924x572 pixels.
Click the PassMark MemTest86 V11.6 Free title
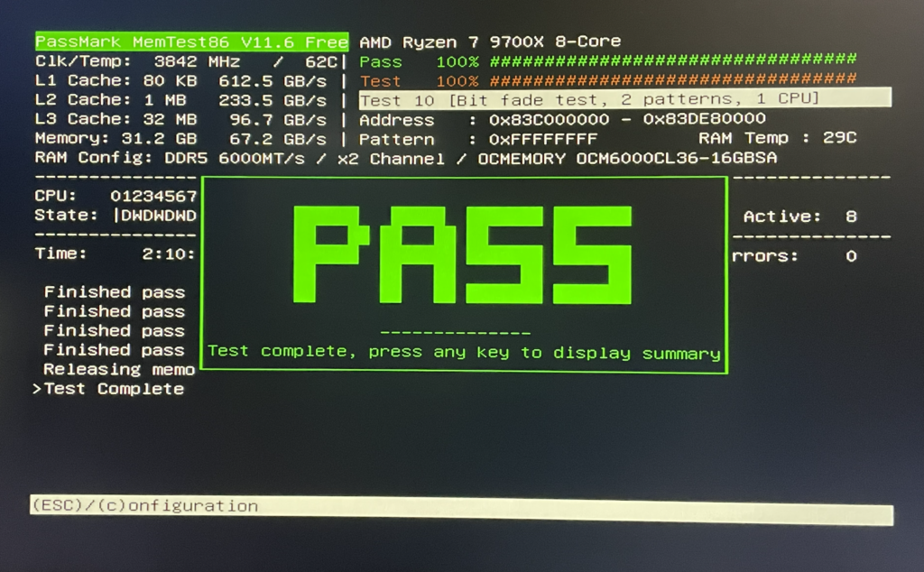[191, 42]
